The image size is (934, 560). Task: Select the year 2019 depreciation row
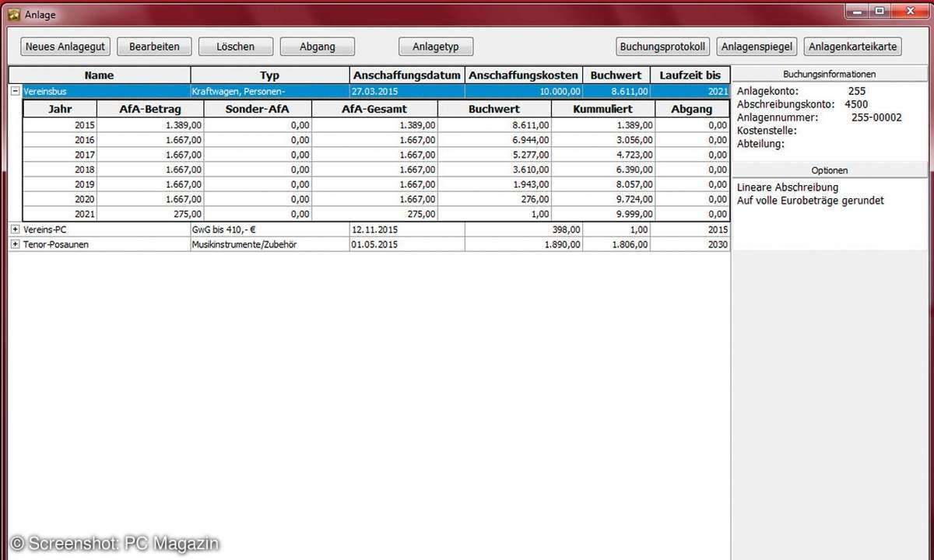pos(376,184)
